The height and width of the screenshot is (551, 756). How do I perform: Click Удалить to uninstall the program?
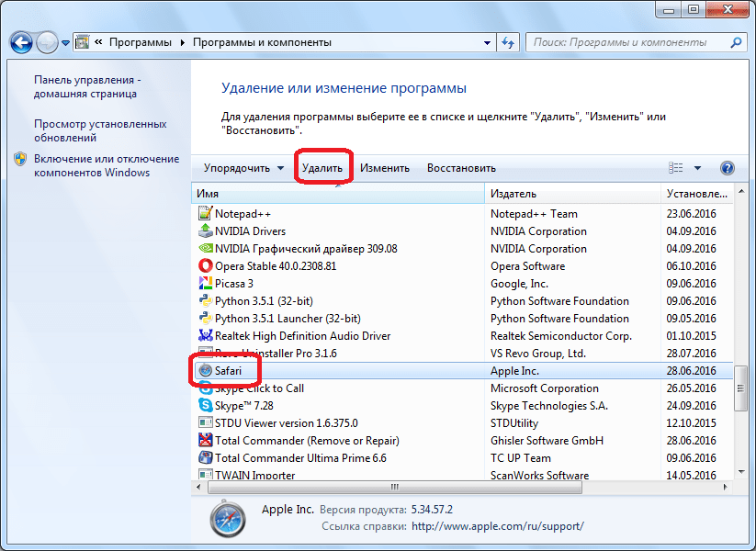(322, 168)
